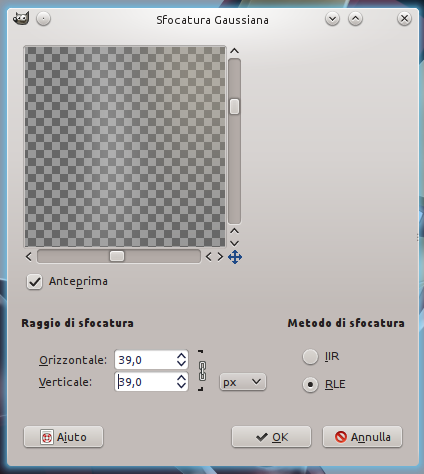Click the vertical preview scrollbar handle
The image size is (424, 474).
tap(234, 106)
